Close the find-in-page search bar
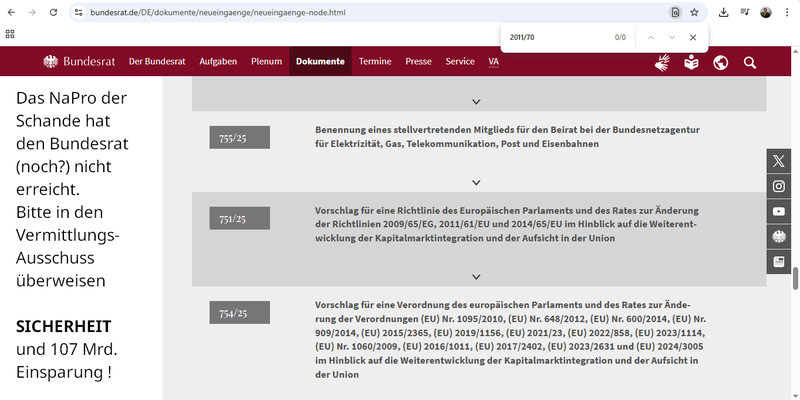800x400 pixels. pos(692,37)
